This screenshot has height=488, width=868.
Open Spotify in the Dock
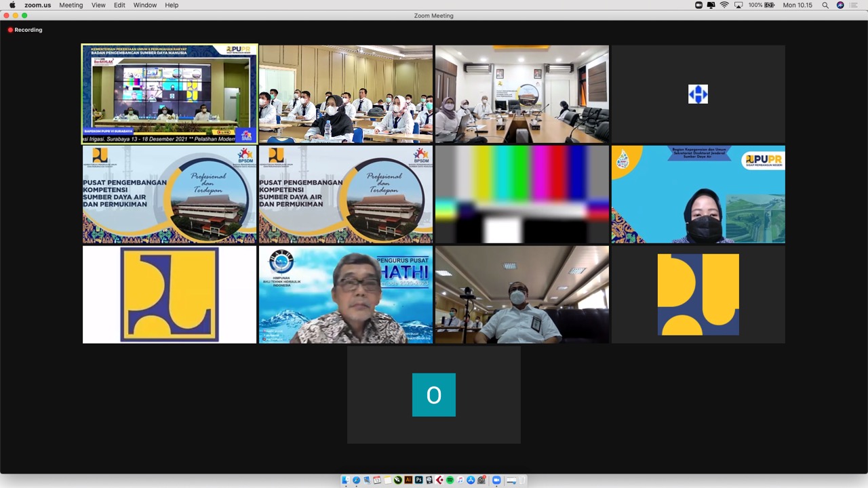pos(450,480)
